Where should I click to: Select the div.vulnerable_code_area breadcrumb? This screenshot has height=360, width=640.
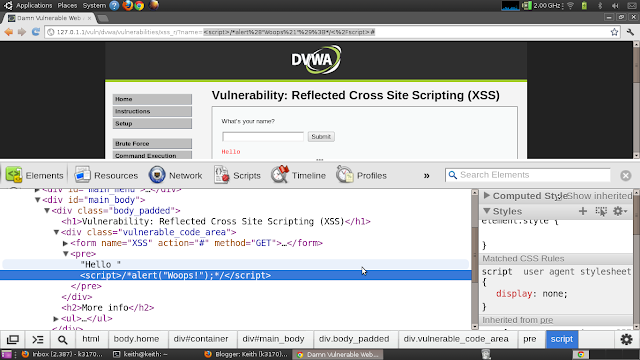point(456,339)
